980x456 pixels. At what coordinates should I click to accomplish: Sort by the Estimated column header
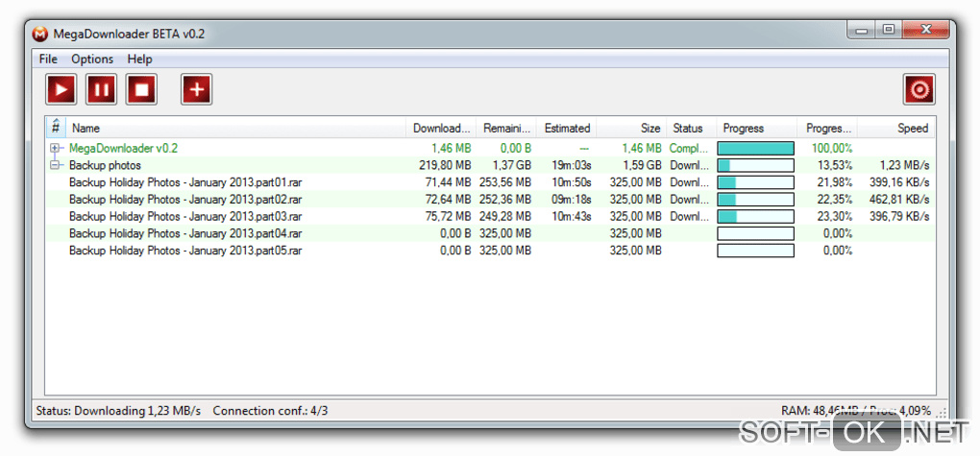click(x=566, y=128)
